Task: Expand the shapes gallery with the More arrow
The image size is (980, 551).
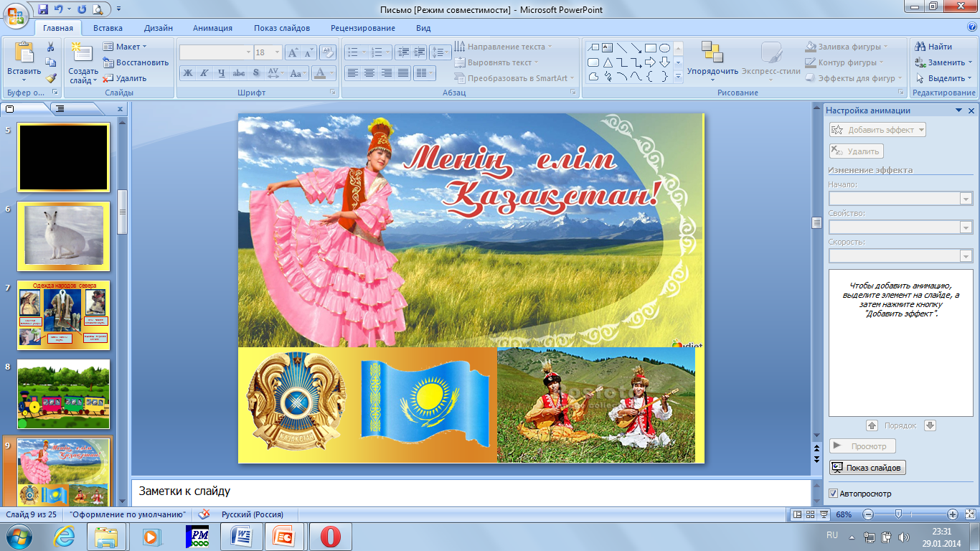Action: 679,77
